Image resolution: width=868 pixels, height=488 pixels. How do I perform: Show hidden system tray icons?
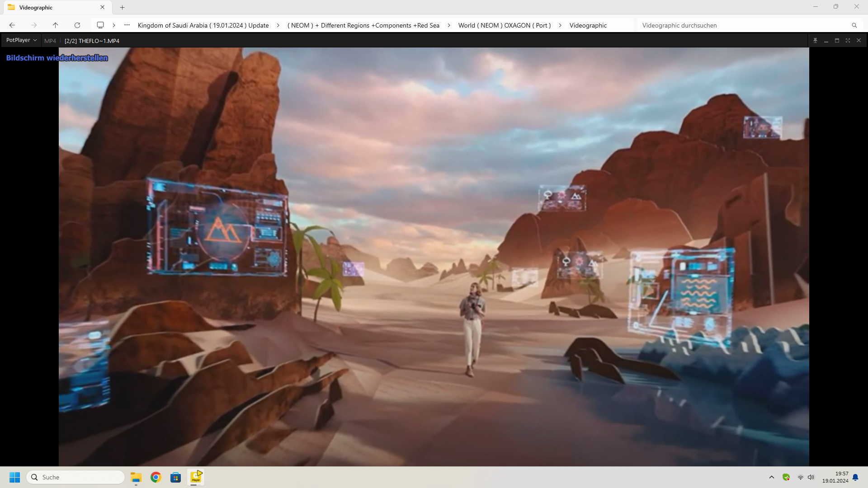pyautogui.click(x=772, y=477)
